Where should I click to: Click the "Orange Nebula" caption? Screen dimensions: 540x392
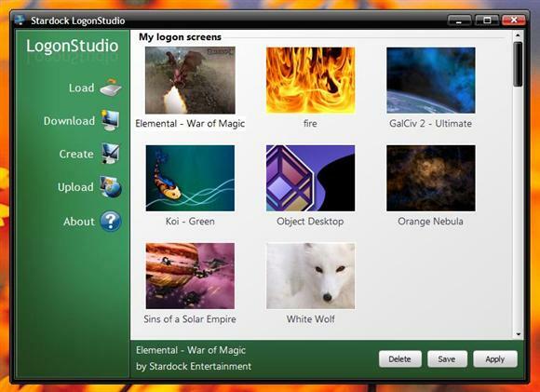click(x=430, y=222)
